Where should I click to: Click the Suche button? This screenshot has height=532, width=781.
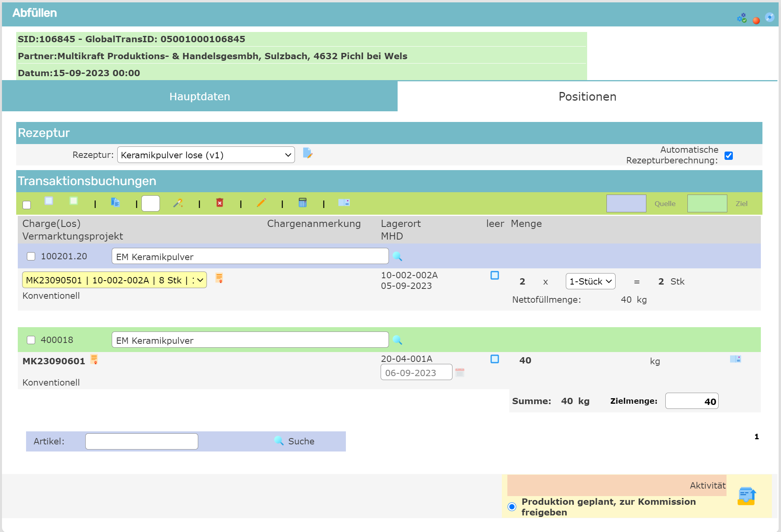coord(295,441)
